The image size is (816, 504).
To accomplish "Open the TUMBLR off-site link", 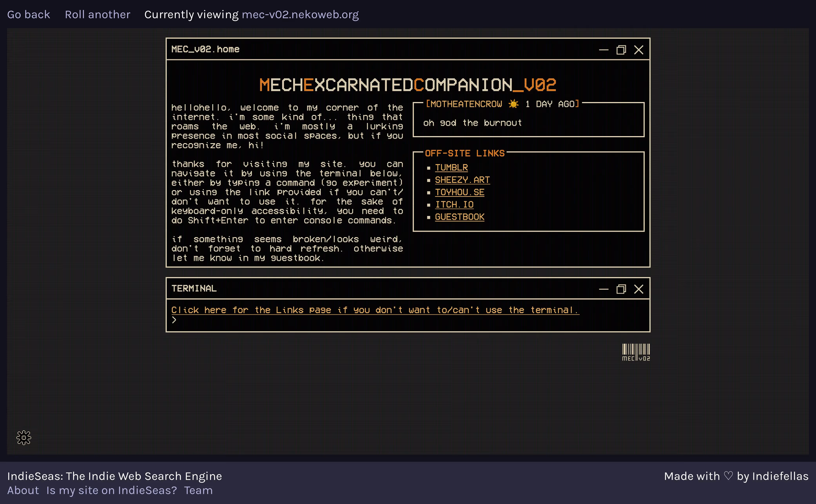I will coord(451,167).
